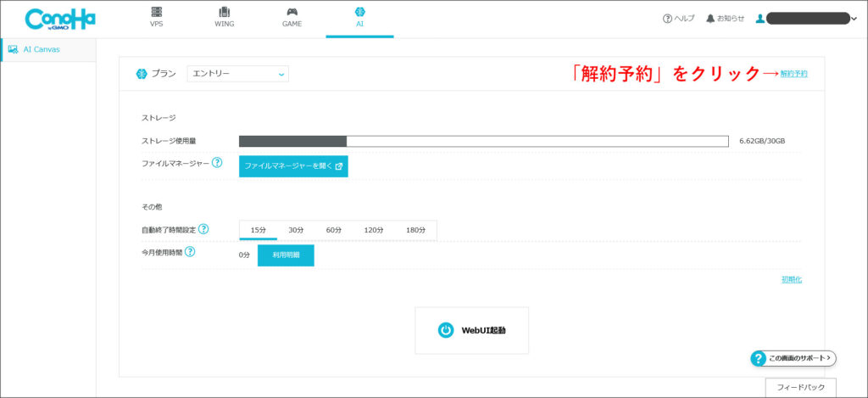Click the 利用明細 button
Viewport: 868px width, 398px height.
[286, 255]
